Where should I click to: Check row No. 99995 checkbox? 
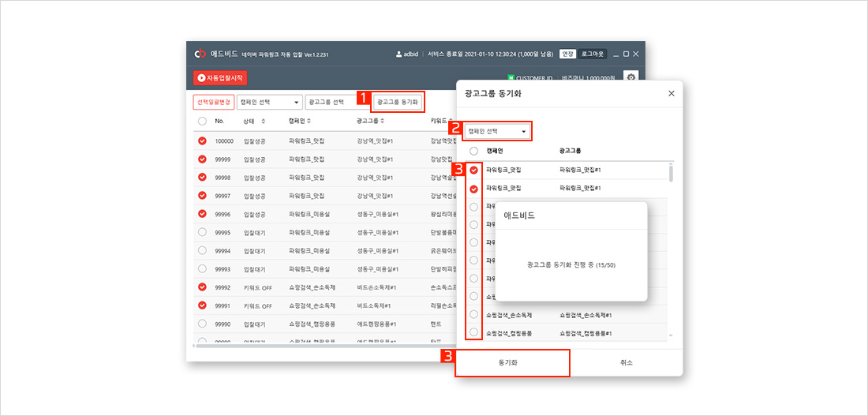tap(202, 232)
